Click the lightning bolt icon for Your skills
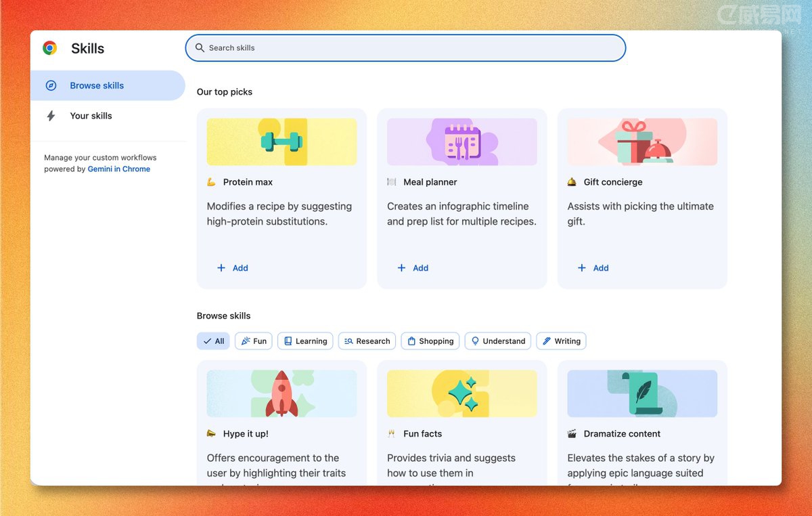Screen dimensions: 812x516 point(51,116)
